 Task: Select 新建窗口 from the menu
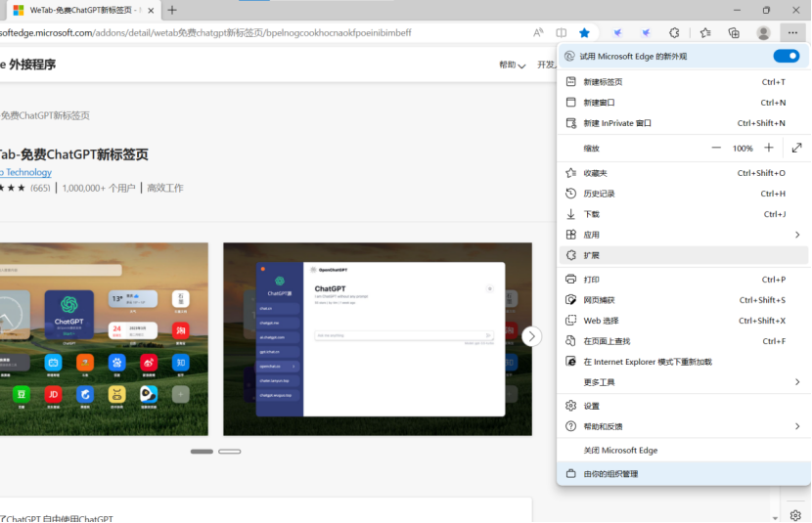click(x=684, y=103)
